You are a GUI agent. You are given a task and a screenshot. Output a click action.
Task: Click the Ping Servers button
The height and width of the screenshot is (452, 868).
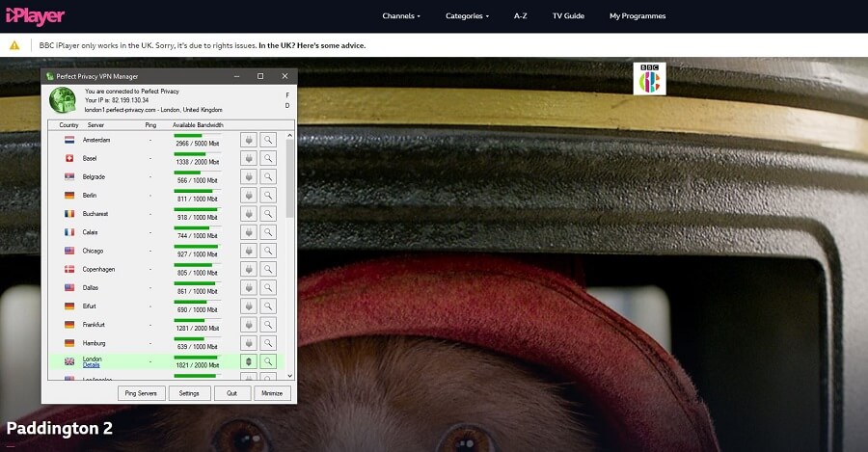[x=141, y=393]
